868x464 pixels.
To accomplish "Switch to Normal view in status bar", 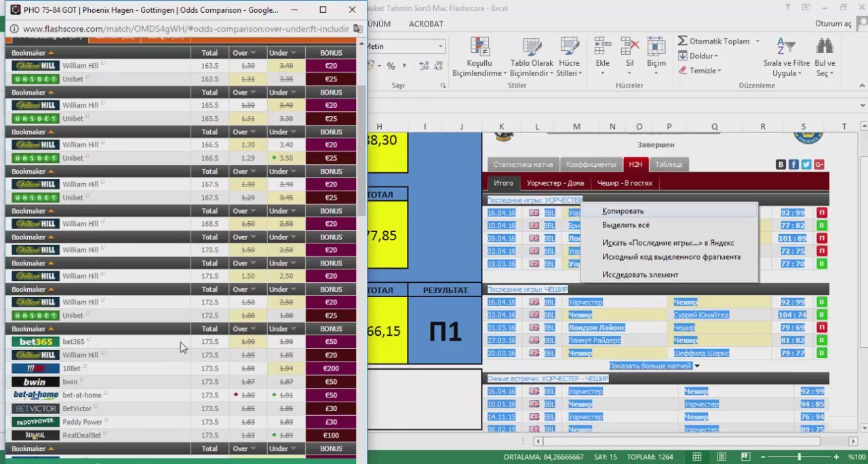I will (697, 457).
